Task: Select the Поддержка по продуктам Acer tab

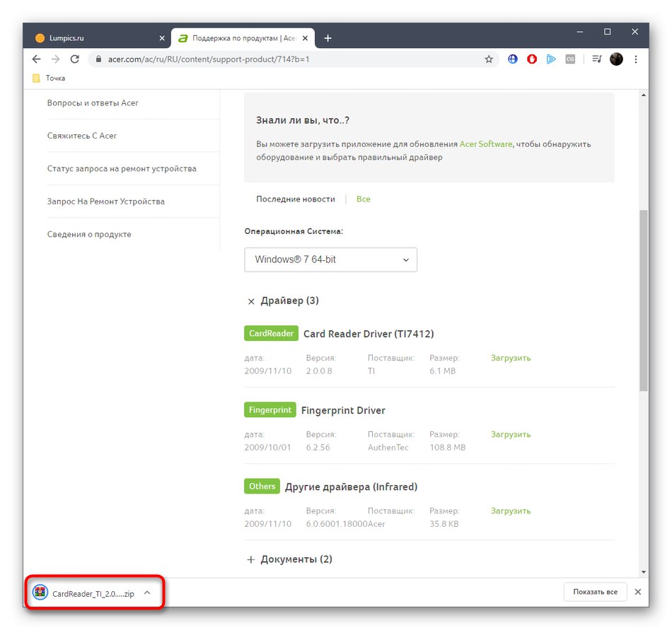Action: (243, 38)
